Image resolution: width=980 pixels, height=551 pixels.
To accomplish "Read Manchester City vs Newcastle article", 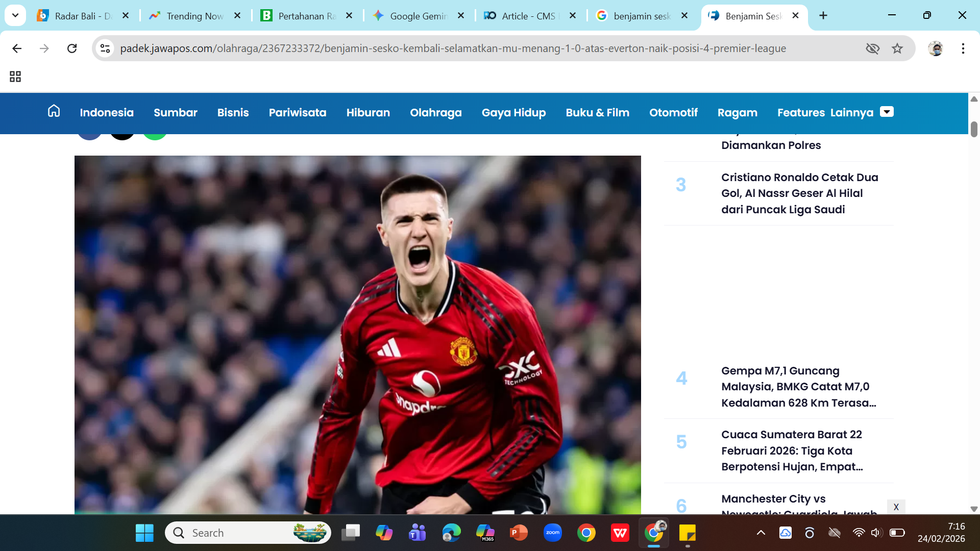I will 799,505.
